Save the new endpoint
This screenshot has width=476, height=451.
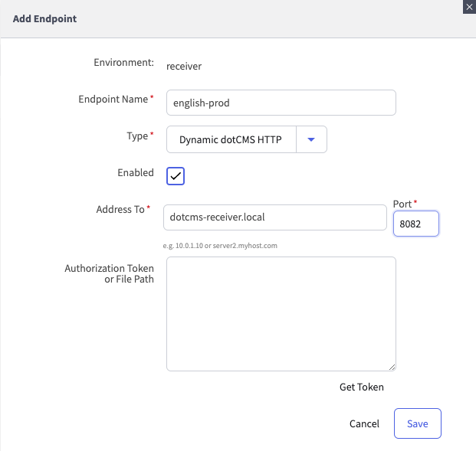pos(417,423)
